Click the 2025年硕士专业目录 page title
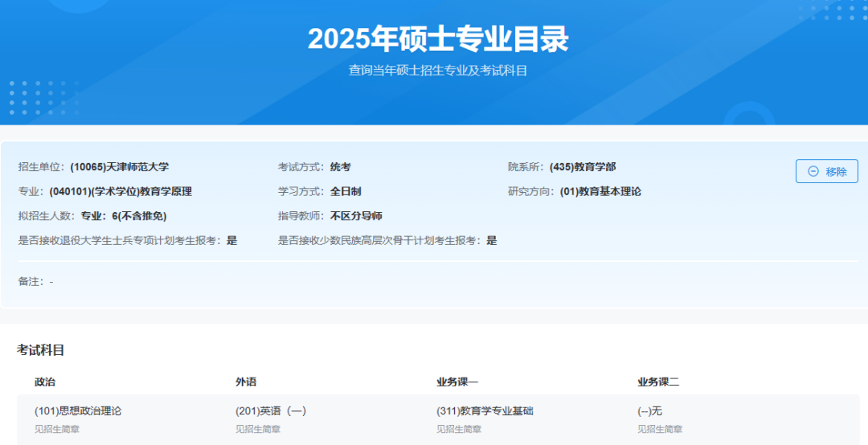The height and width of the screenshot is (445, 868). click(438, 39)
